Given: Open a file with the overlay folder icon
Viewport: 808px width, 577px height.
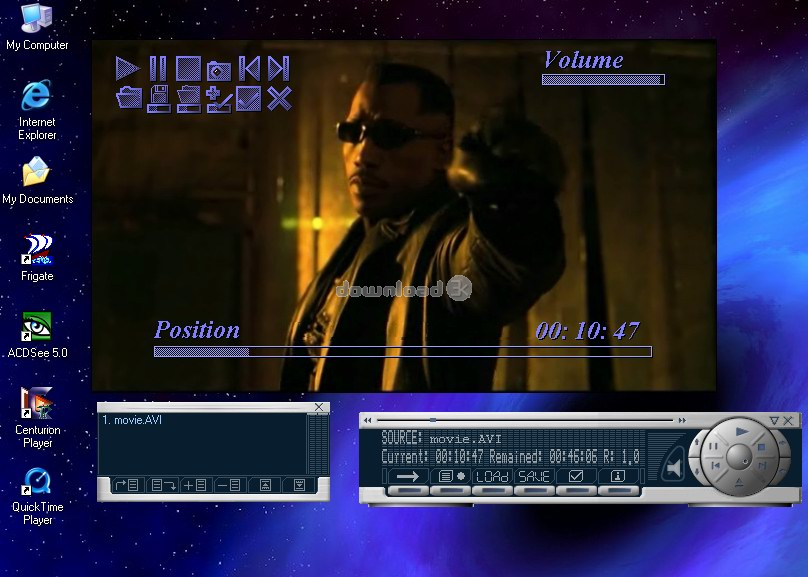Looking at the screenshot, I should [x=129, y=97].
